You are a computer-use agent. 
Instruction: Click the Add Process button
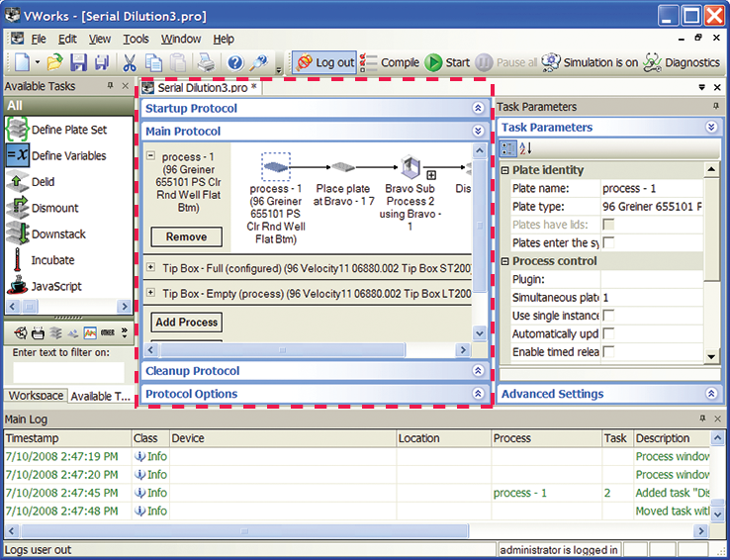point(186,323)
